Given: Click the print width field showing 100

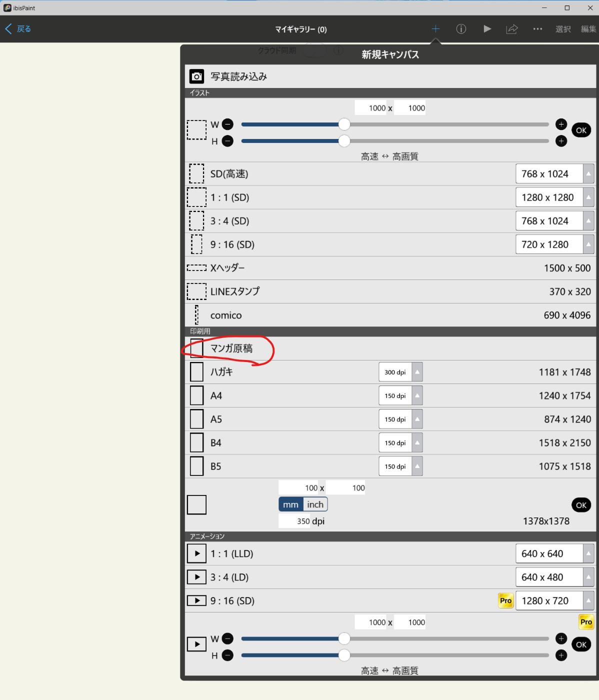Looking at the screenshot, I should pyautogui.click(x=298, y=488).
